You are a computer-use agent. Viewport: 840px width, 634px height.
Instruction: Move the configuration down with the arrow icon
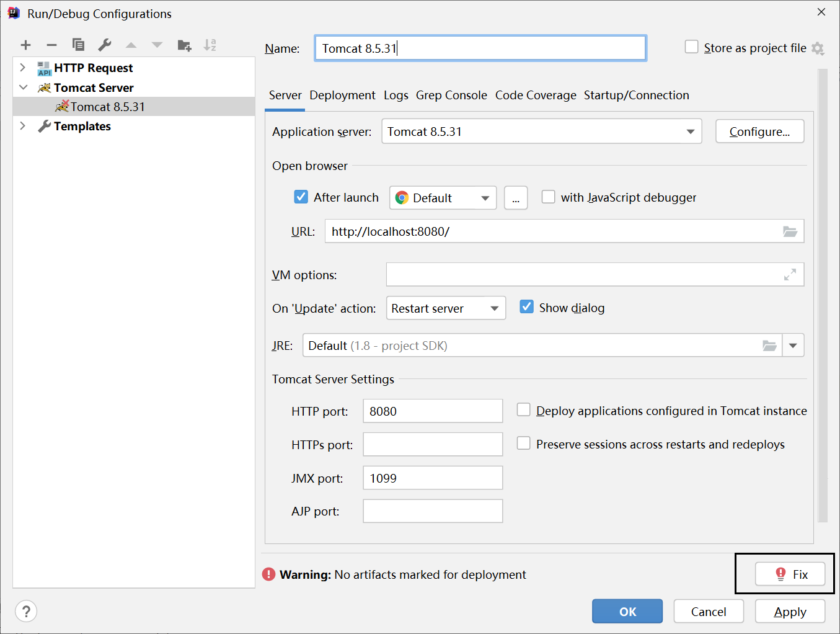point(157,45)
